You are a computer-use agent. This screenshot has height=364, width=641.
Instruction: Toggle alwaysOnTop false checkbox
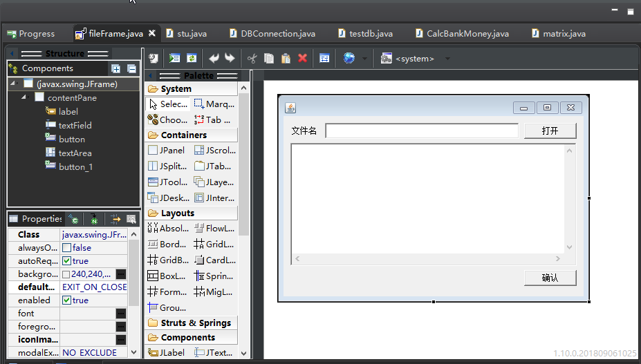point(66,247)
